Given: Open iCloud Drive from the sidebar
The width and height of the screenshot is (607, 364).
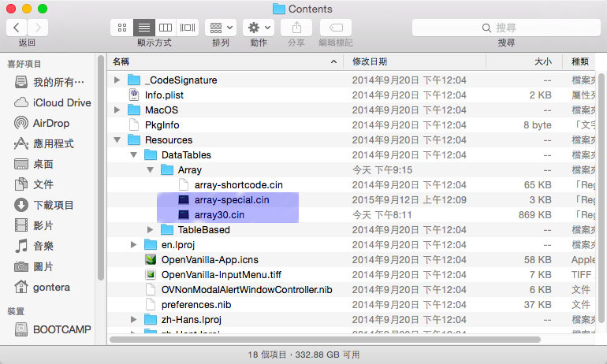Looking at the screenshot, I should [x=61, y=102].
